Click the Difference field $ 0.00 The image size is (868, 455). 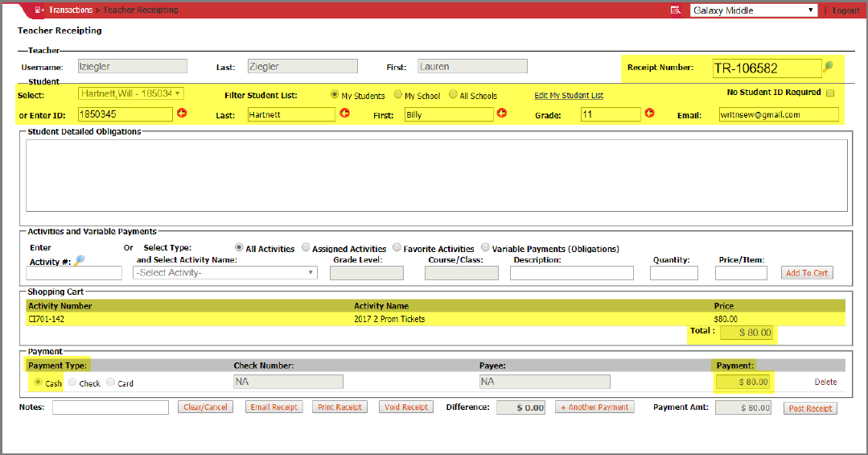[x=521, y=407]
